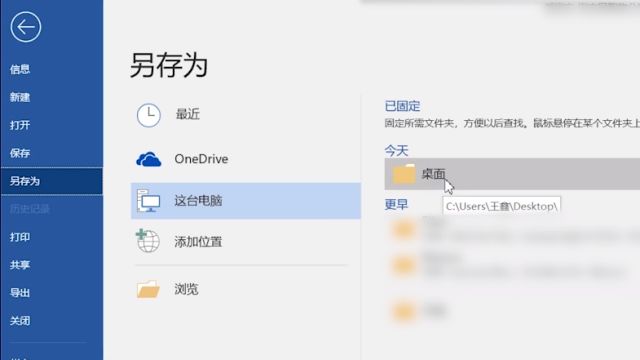Click the back arrow circle icon
Viewport: 640px width, 360px height.
click(26, 27)
